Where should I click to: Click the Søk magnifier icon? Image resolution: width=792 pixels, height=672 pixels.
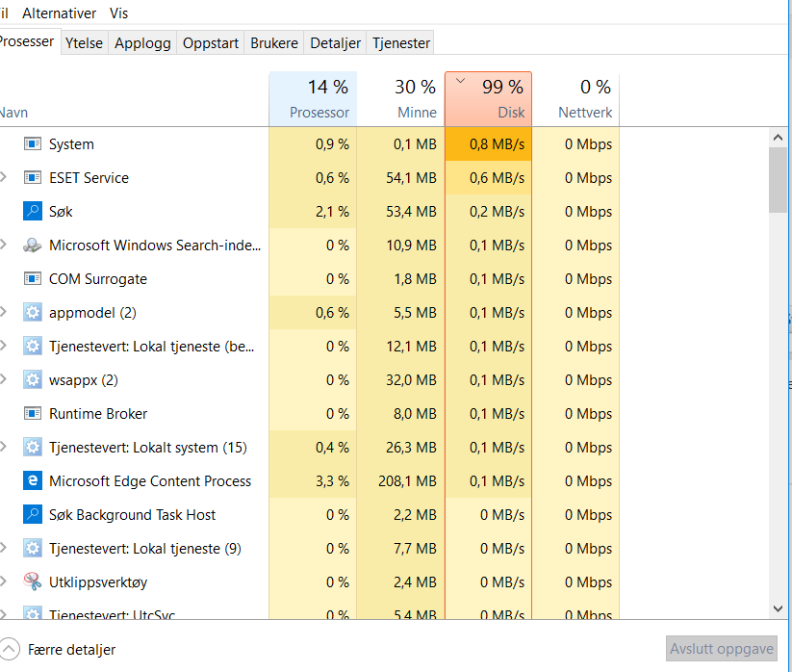(33, 211)
